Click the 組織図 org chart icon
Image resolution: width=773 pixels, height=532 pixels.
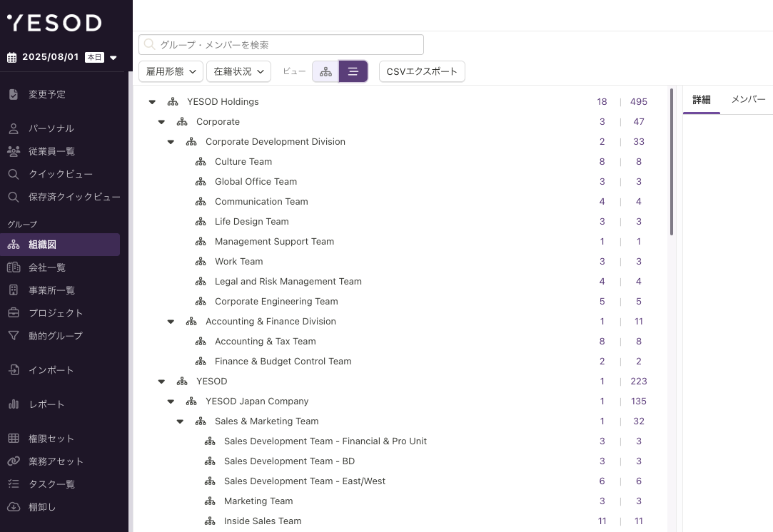[14, 245]
